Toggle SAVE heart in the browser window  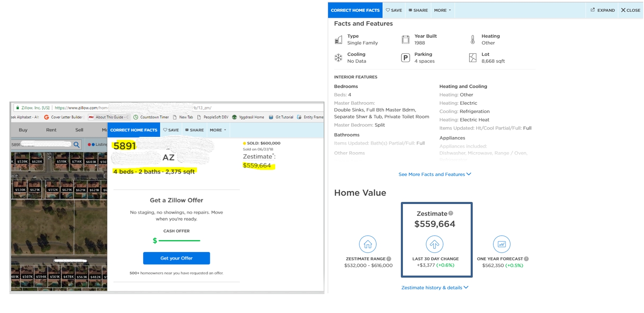point(171,130)
